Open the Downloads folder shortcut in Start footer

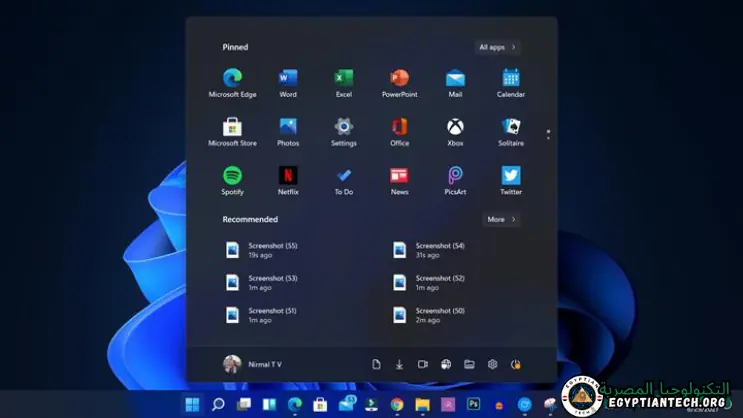(x=399, y=365)
